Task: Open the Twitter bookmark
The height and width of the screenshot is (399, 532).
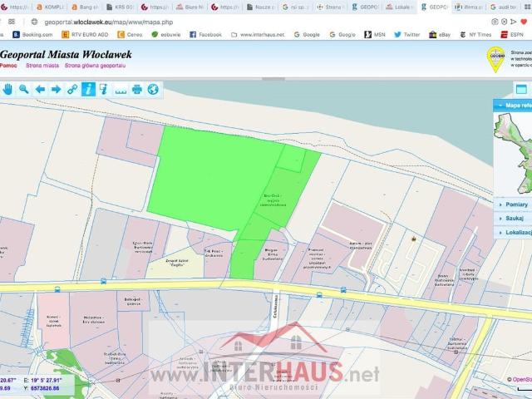Action: pyautogui.click(x=406, y=34)
